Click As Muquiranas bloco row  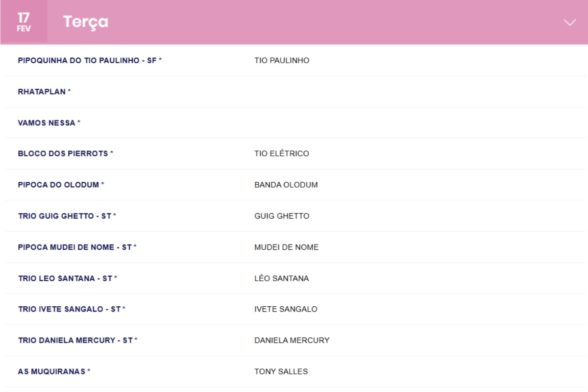coord(54,371)
